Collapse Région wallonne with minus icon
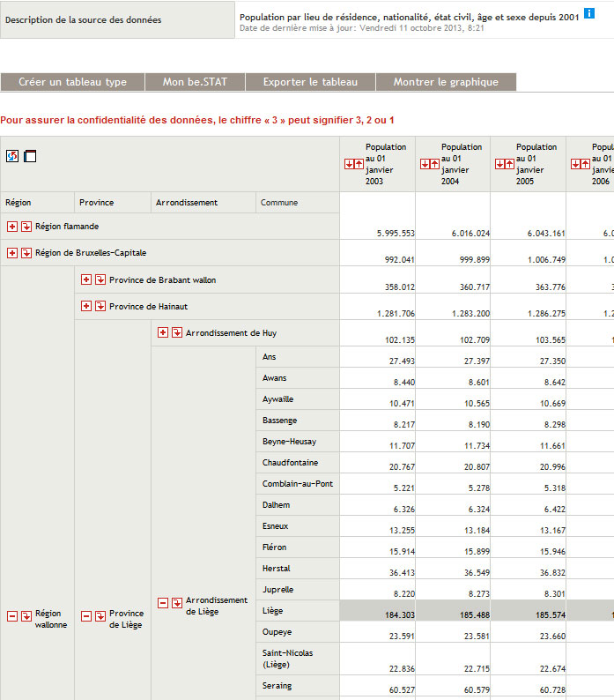This screenshot has width=614, height=700. coord(12,616)
